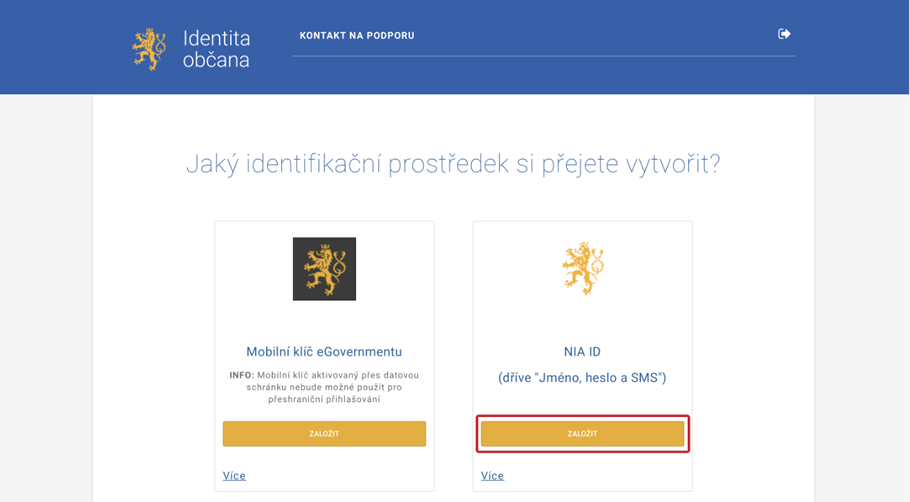Click the dříve "Jméno, heslo a SMS" subtitle

point(582,378)
